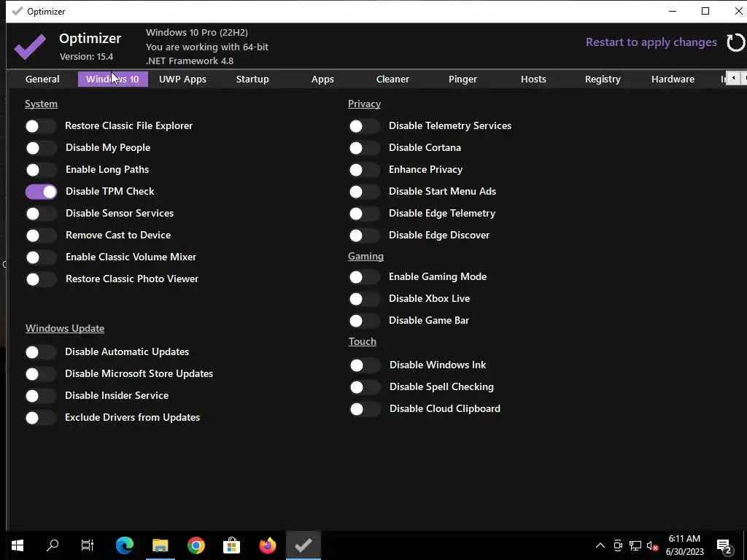
Task: Select Optimizer checkmark taskbar icon
Action: pyautogui.click(x=303, y=545)
